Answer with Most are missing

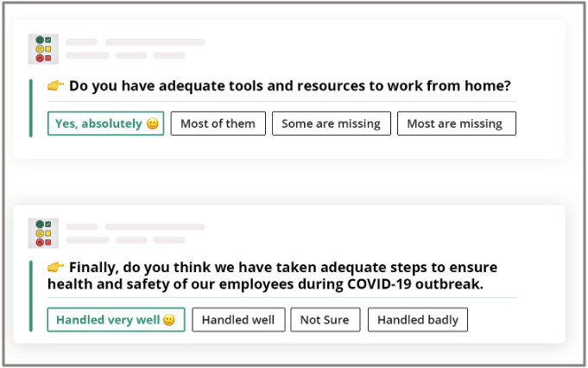[457, 124]
